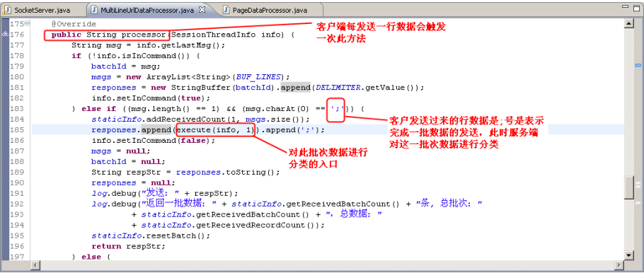Click BUF_LINES constant on line 180
The width and height of the screenshot is (644, 273).
(258, 77)
